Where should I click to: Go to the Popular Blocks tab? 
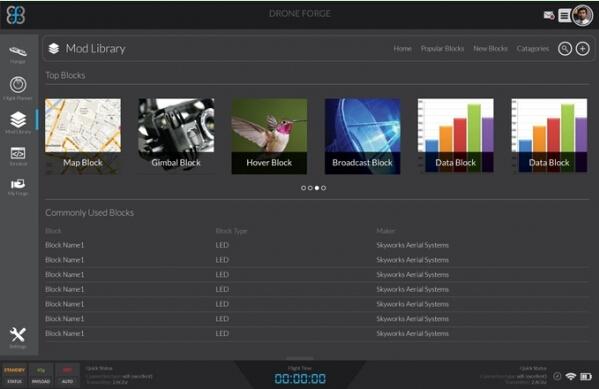(x=442, y=49)
